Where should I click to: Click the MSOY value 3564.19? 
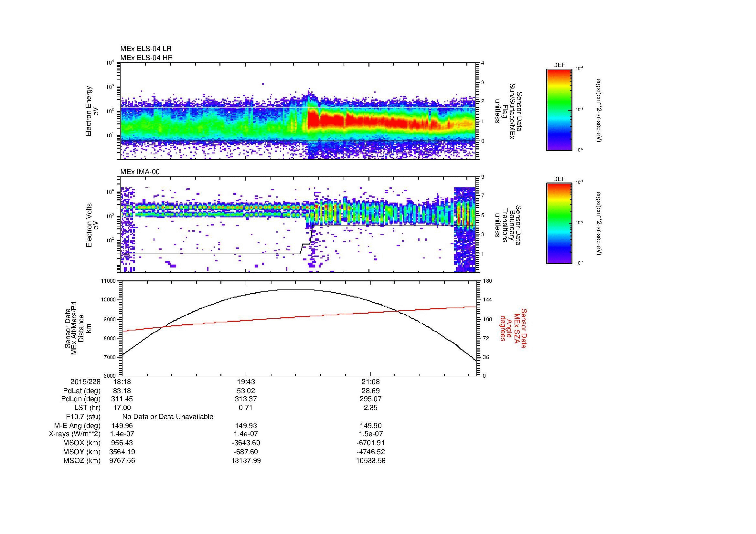(122, 452)
